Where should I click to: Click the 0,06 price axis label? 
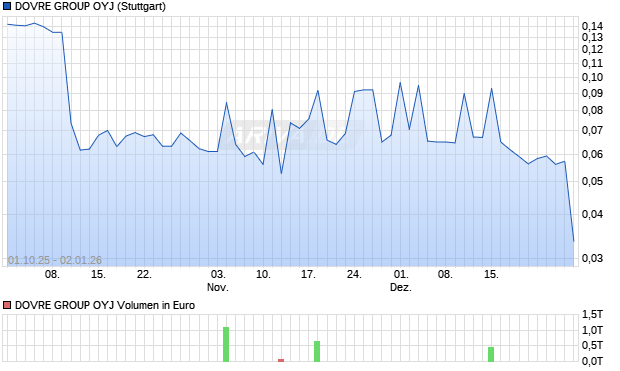[x=592, y=154]
